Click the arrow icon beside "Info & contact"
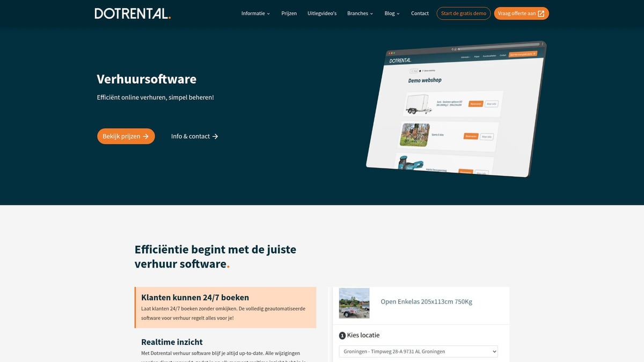Viewport: 644px width, 362px height. tap(216, 136)
